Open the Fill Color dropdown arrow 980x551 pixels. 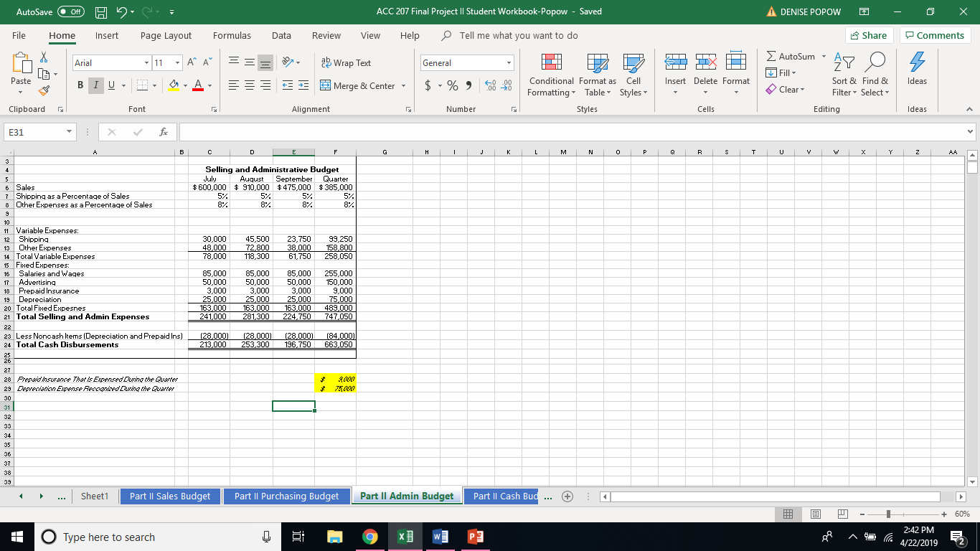[x=184, y=85]
